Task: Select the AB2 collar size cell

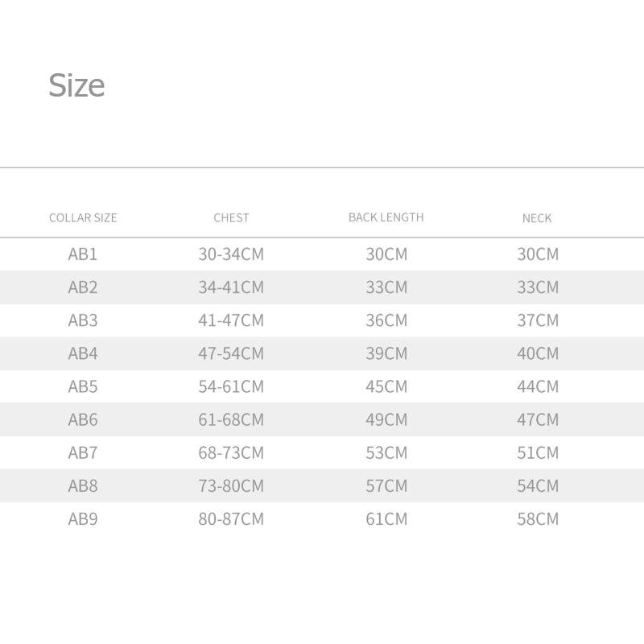Action: pyautogui.click(x=83, y=287)
